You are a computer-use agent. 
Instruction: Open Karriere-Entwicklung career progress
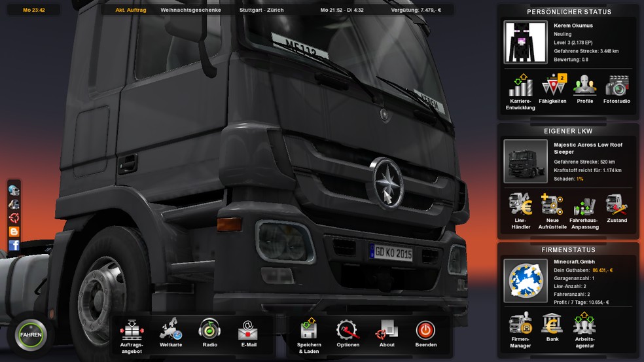point(520,86)
